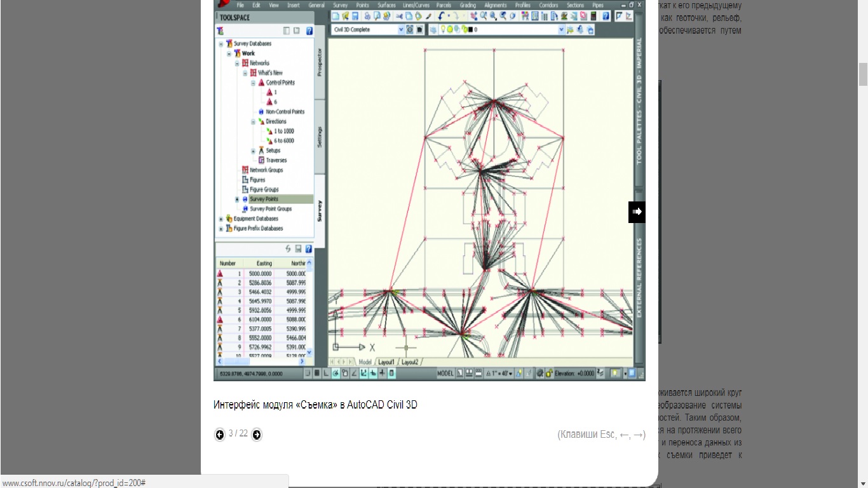Toggle Ortho mode in status bar
The image size is (868, 488).
[x=325, y=373]
